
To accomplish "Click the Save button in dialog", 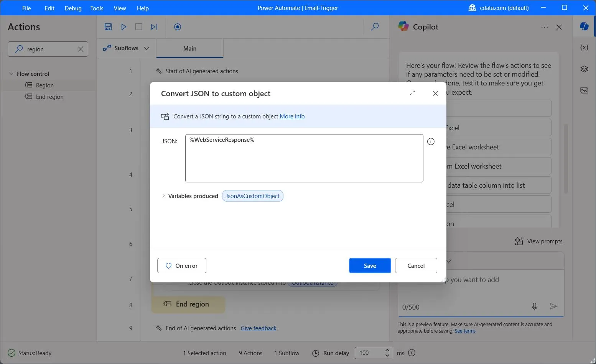I will click(370, 266).
